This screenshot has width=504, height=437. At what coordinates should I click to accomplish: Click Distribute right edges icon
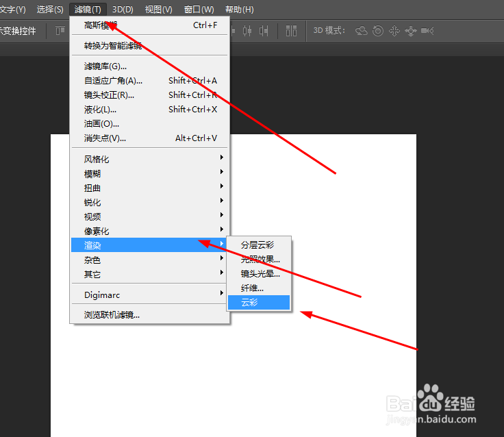click(x=264, y=31)
